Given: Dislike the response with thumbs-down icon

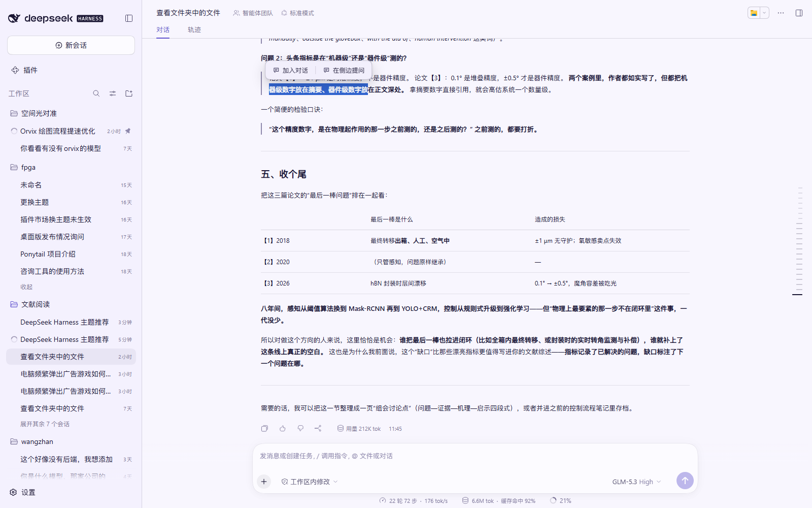Looking at the screenshot, I should coord(300,429).
